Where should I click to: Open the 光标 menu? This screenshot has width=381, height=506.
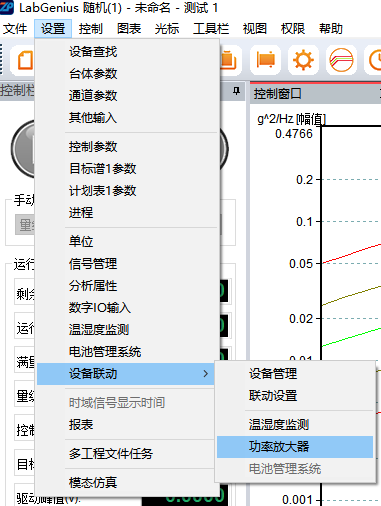167,29
